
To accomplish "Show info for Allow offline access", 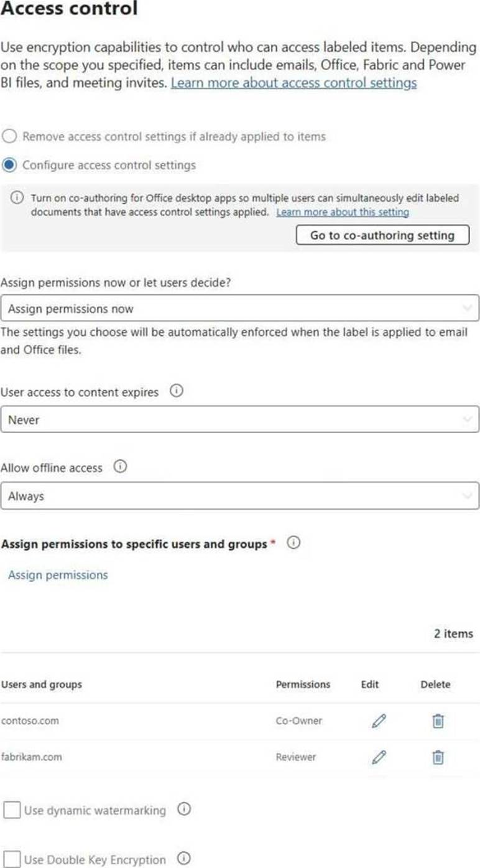I will click(x=120, y=467).
